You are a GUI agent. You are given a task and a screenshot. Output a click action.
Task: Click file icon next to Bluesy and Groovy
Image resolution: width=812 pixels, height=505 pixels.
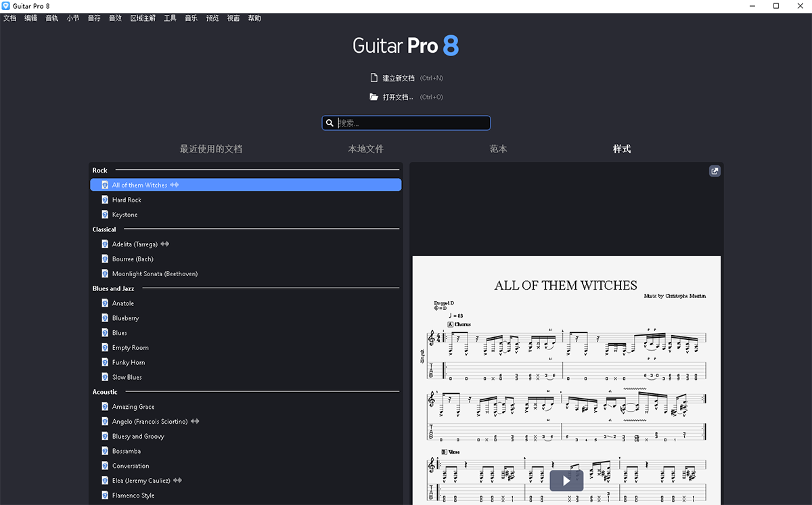[105, 436]
